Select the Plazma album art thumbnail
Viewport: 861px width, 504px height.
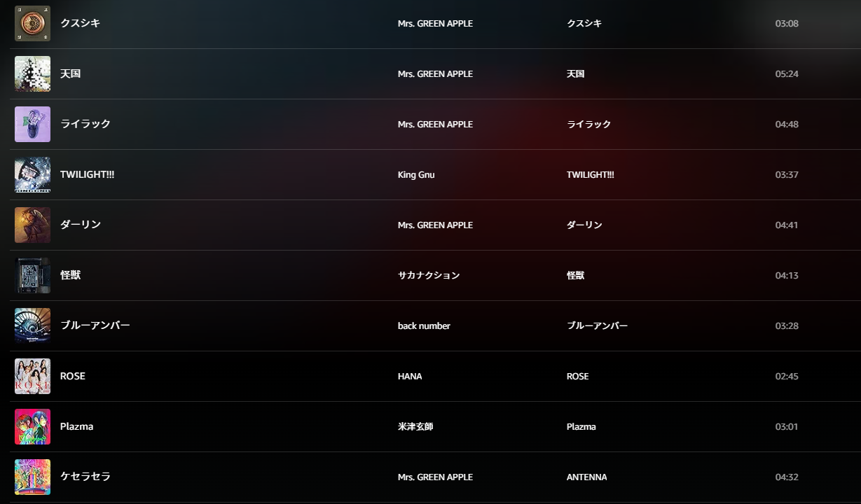coord(32,427)
